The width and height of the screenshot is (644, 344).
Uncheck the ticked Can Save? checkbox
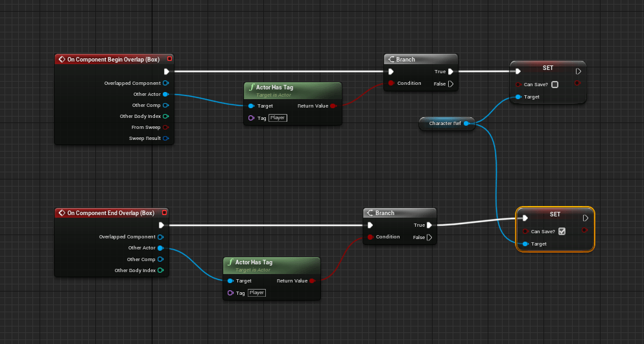coord(562,231)
